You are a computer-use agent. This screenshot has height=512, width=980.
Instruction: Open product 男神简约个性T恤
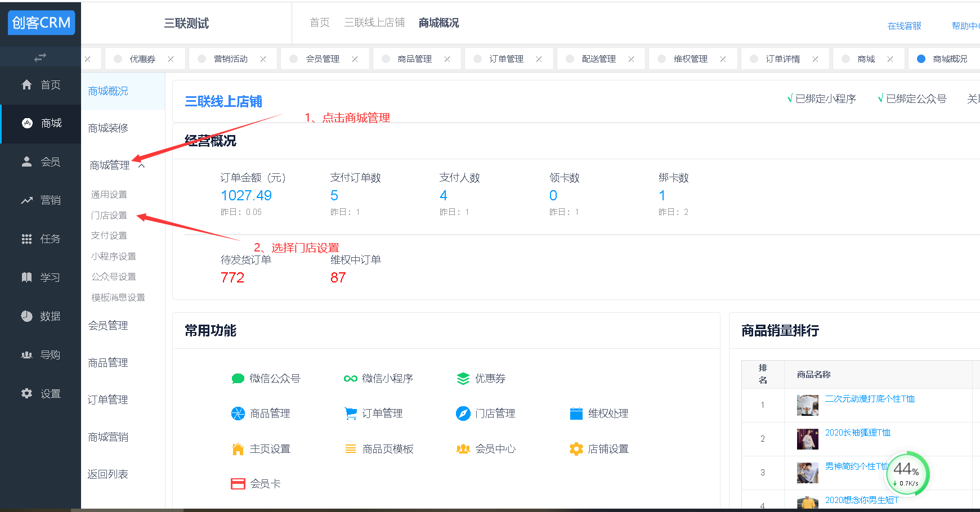coord(856,466)
